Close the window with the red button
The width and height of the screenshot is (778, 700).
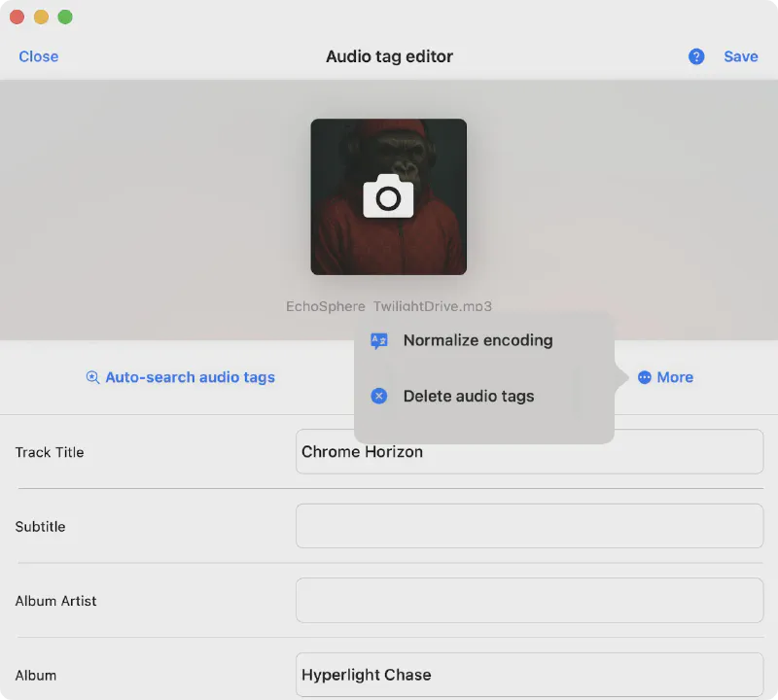[x=17, y=17]
